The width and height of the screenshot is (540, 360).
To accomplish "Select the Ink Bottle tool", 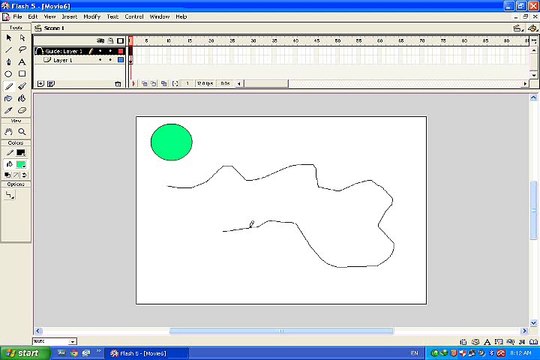I will [9, 99].
